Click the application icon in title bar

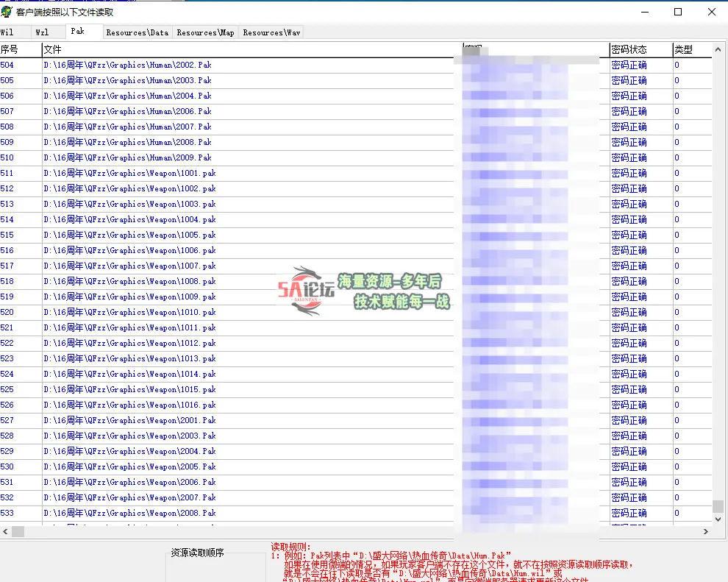coord(7,12)
